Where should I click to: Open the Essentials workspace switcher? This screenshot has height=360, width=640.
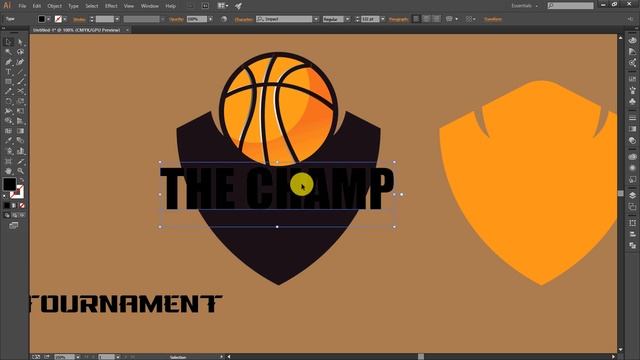click(525, 6)
